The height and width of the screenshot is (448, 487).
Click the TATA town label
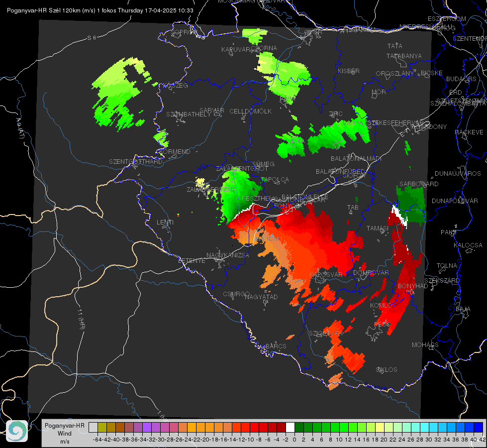395,46
